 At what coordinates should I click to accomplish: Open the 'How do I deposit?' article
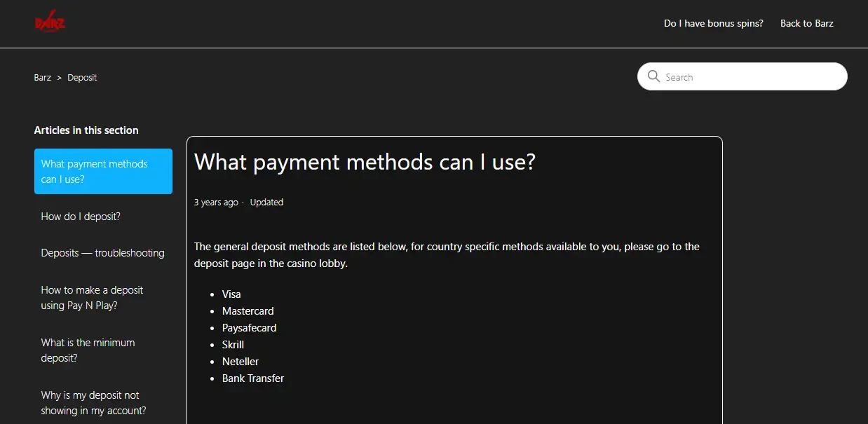(81, 217)
